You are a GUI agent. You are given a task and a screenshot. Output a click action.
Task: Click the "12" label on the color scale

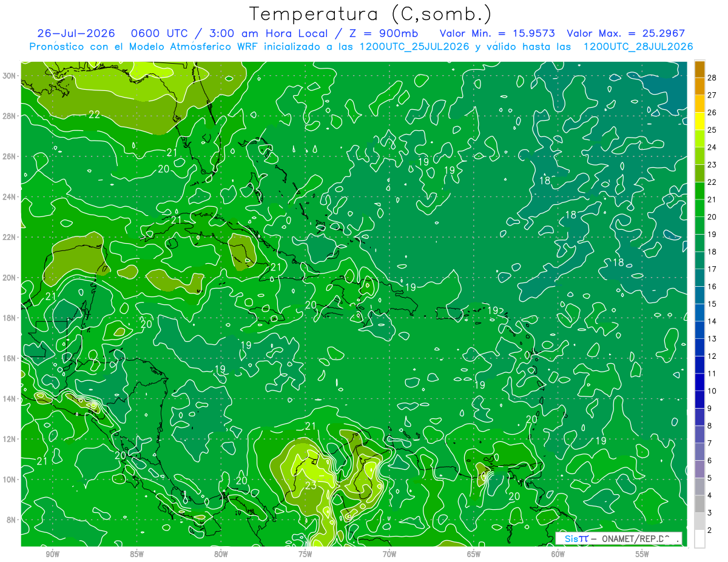coord(712,356)
